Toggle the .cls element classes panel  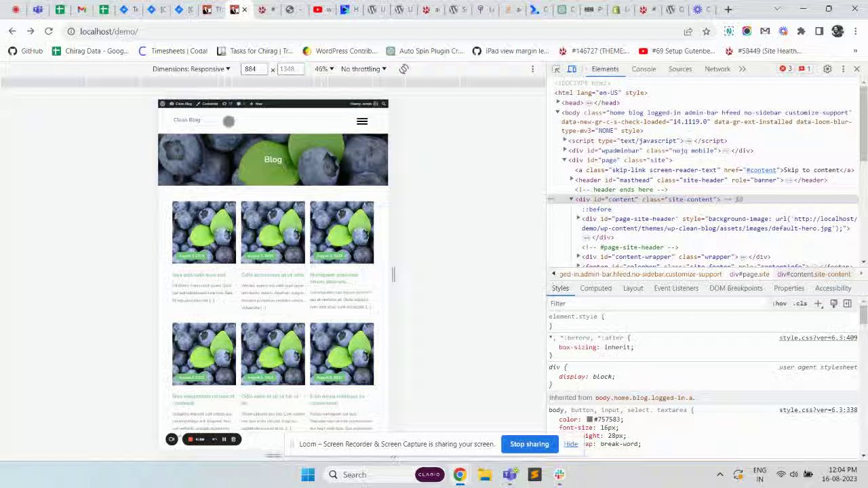pyautogui.click(x=801, y=304)
